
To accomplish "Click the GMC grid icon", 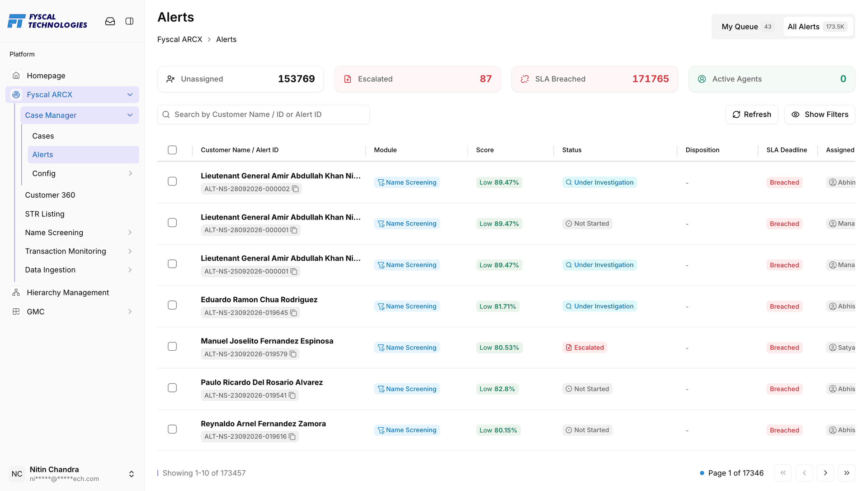I will pyautogui.click(x=16, y=312).
